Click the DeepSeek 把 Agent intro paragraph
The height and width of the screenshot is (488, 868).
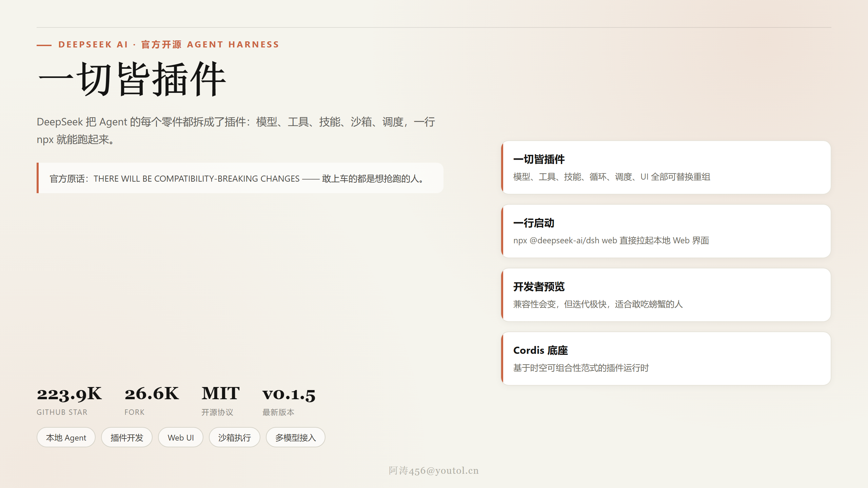pos(236,130)
